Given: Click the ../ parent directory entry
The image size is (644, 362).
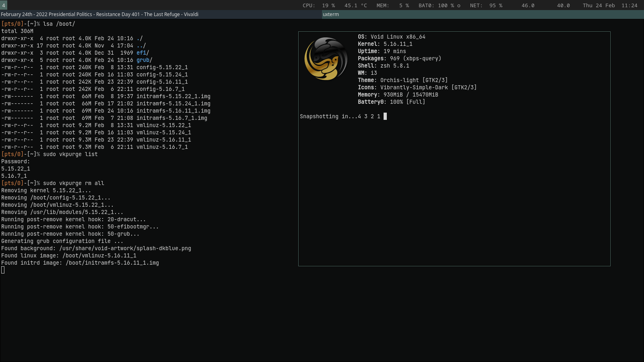Looking at the screenshot, I should [x=141, y=45].
